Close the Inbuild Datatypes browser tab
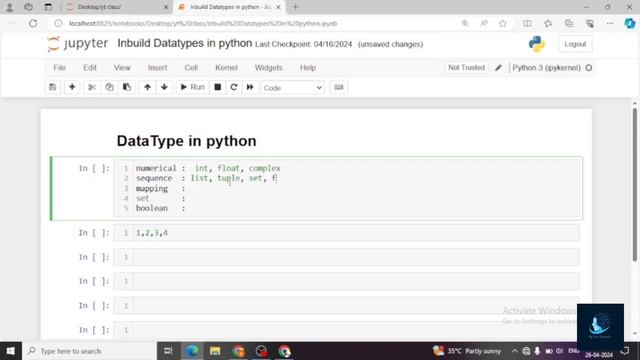The image size is (640, 360). point(278,7)
